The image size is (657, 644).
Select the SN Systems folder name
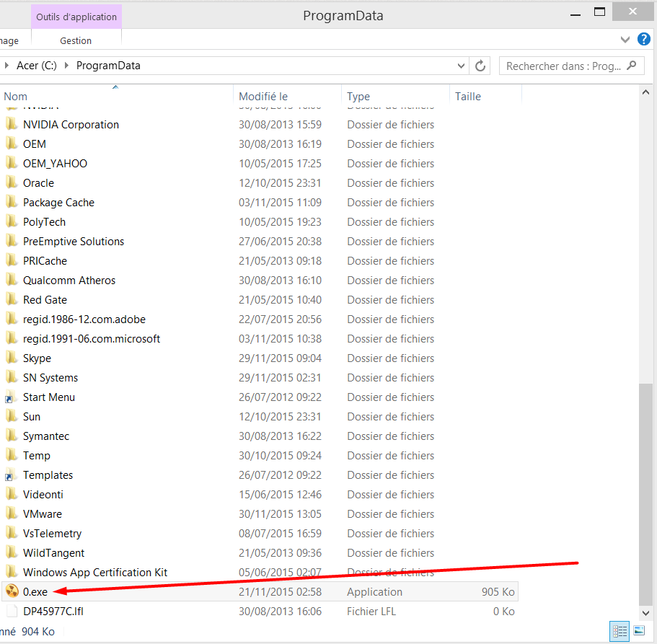pos(50,377)
